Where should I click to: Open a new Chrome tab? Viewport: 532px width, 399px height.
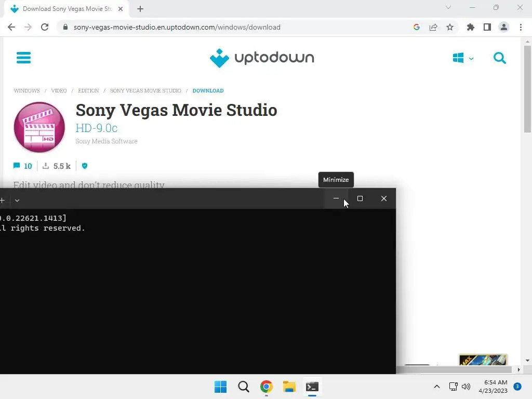pyautogui.click(x=140, y=9)
